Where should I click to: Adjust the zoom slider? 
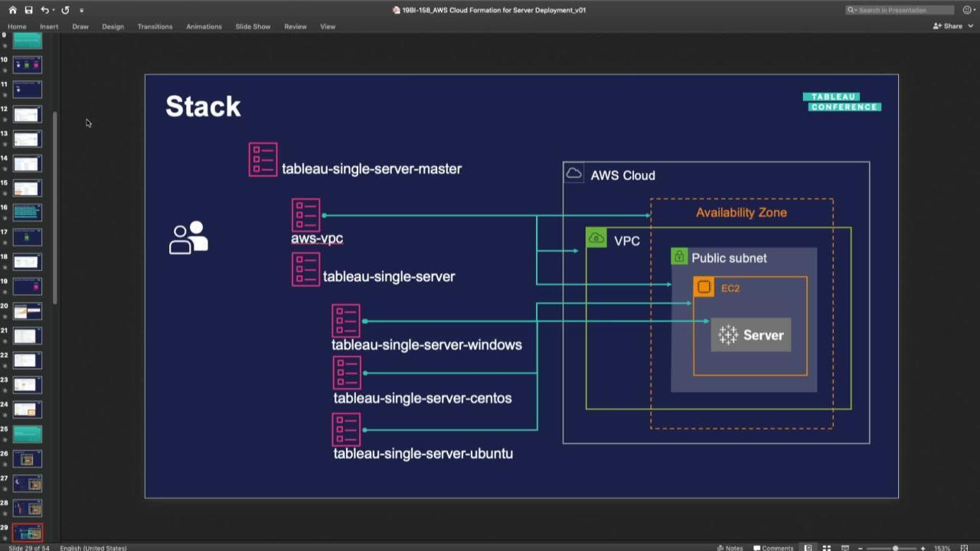pyautogui.click(x=895, y=548)
